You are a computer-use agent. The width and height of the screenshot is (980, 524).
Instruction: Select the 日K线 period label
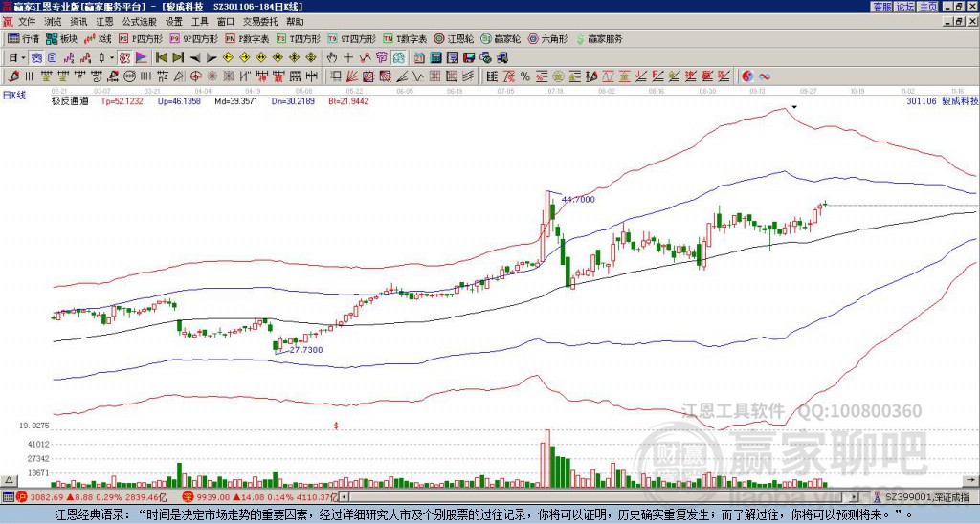tap(13, 96)
